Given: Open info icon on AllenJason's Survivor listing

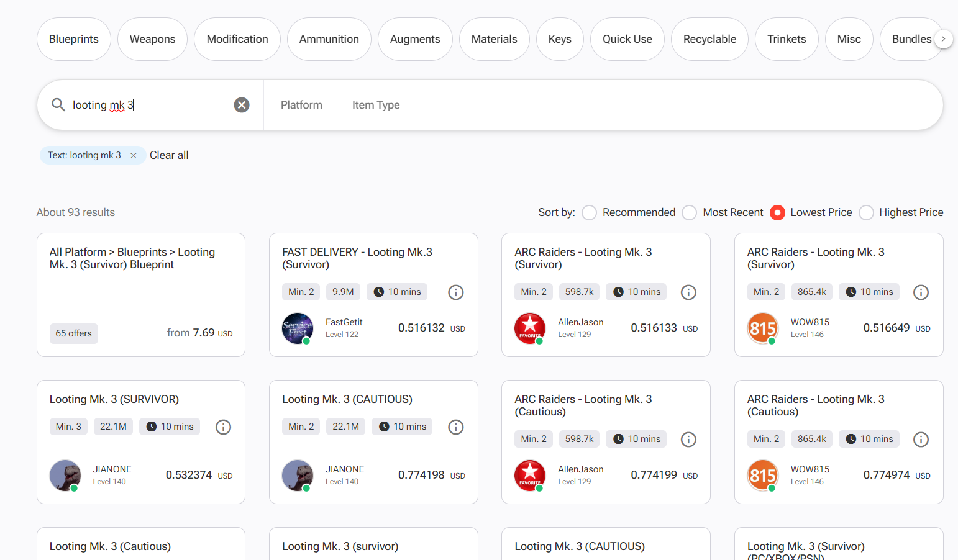Looking at the screenshot, I should 688,292.
